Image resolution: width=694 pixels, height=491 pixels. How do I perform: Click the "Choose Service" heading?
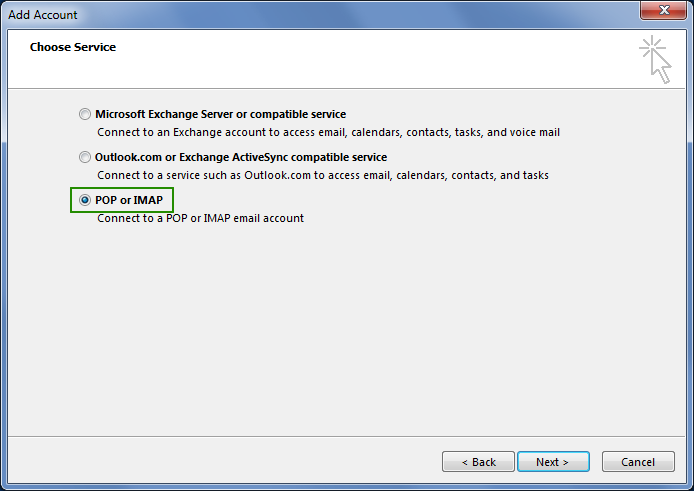pyautogui.click(x=73, y=47)
